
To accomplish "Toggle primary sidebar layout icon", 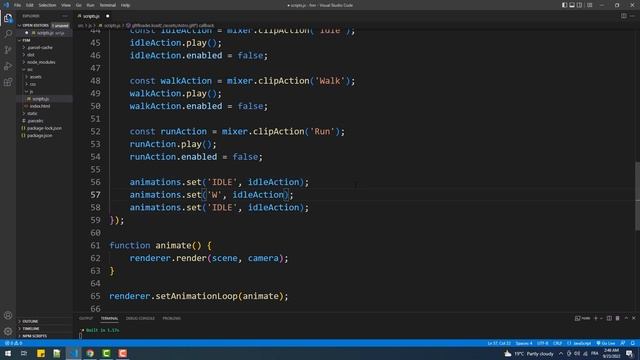I will tap(564, 5).
